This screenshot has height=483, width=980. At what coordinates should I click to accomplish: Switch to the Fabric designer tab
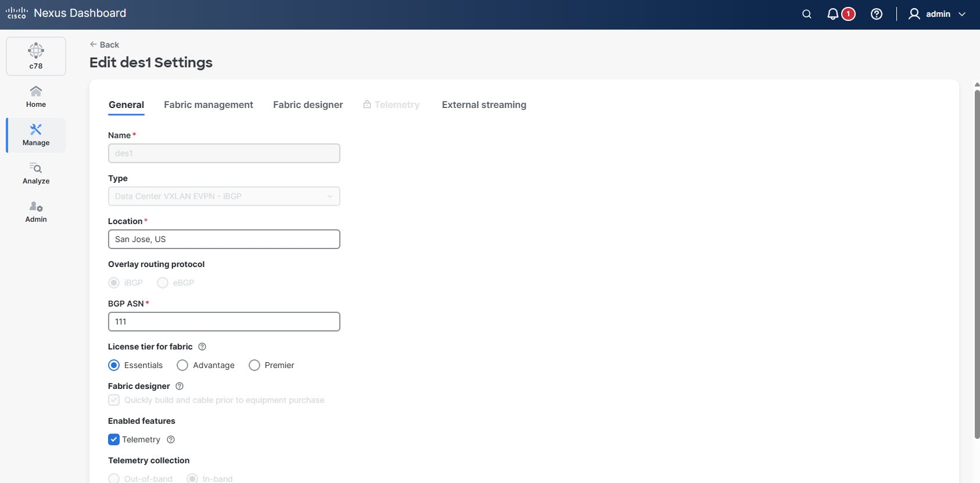tap(308, 104)
